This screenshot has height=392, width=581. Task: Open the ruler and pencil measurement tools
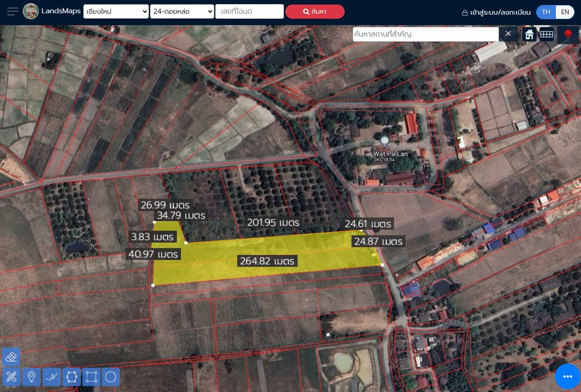pyautogui.click(x=11, y=377)
